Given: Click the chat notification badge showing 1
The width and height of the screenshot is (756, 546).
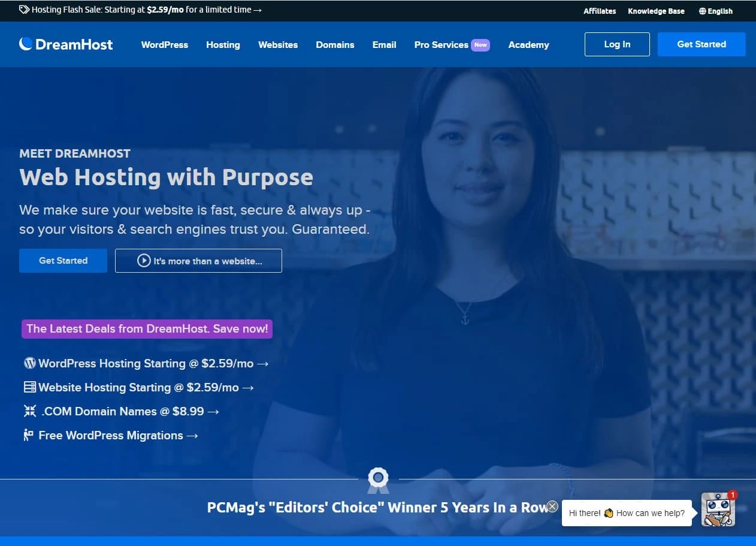Looking at the screenshot, I should click(732, 495).
